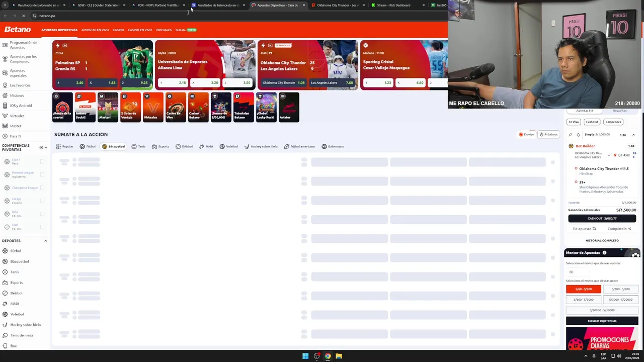The height and width of the screenshot is (362, 644).
Task: Select the Balonmano sport tab
Action: tap(333, 146)
